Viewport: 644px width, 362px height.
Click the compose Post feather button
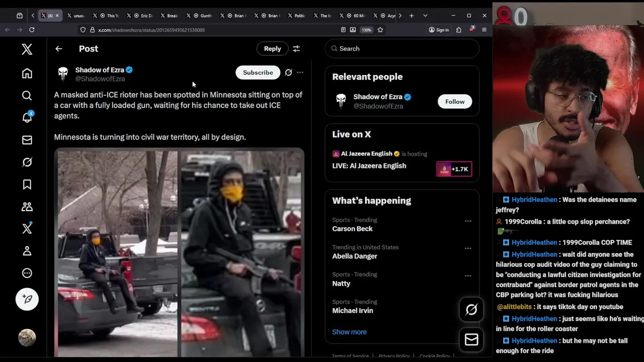click(27, 299)
